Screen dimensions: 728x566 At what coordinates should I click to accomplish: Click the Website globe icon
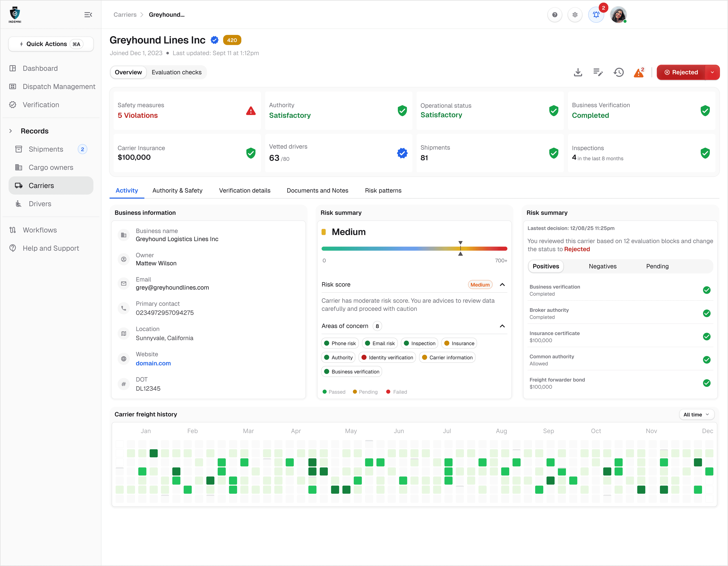(x=124, y=359)
